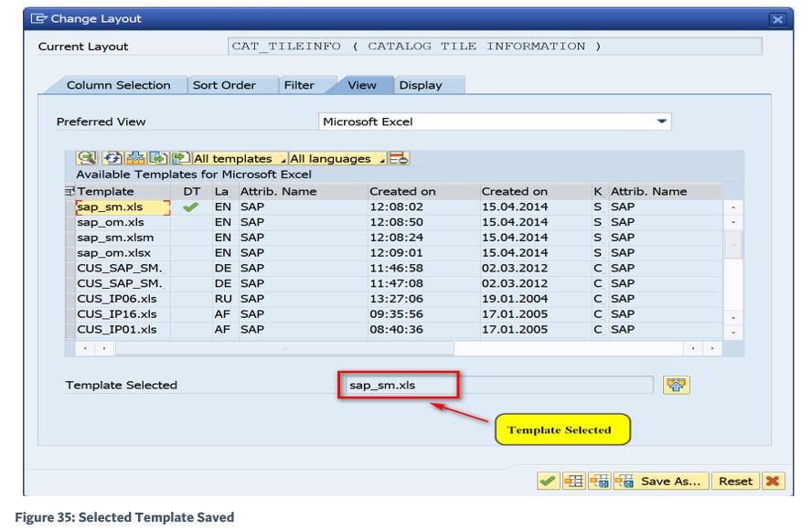Switch to the Sort Order tab
The width and height of the screenshot is (812, 530).
[x=224, y=85]
